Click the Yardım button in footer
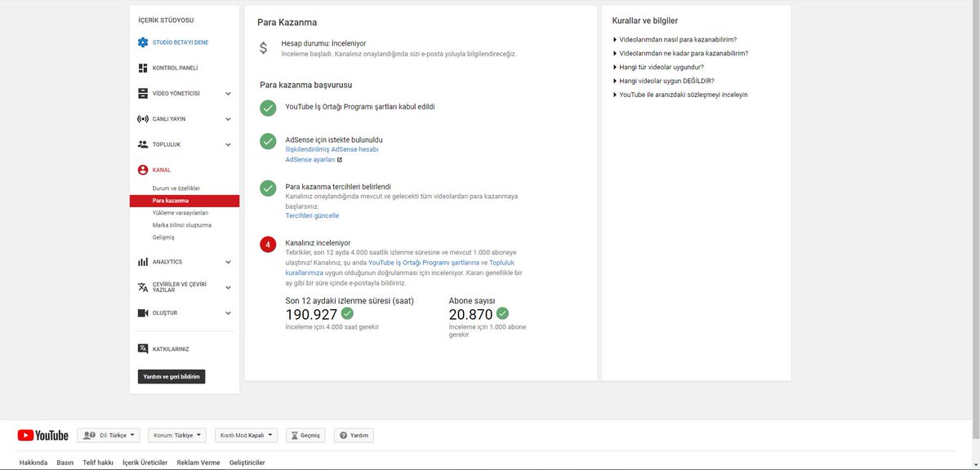Screen dimensions: 980x470 click(354, 436)
